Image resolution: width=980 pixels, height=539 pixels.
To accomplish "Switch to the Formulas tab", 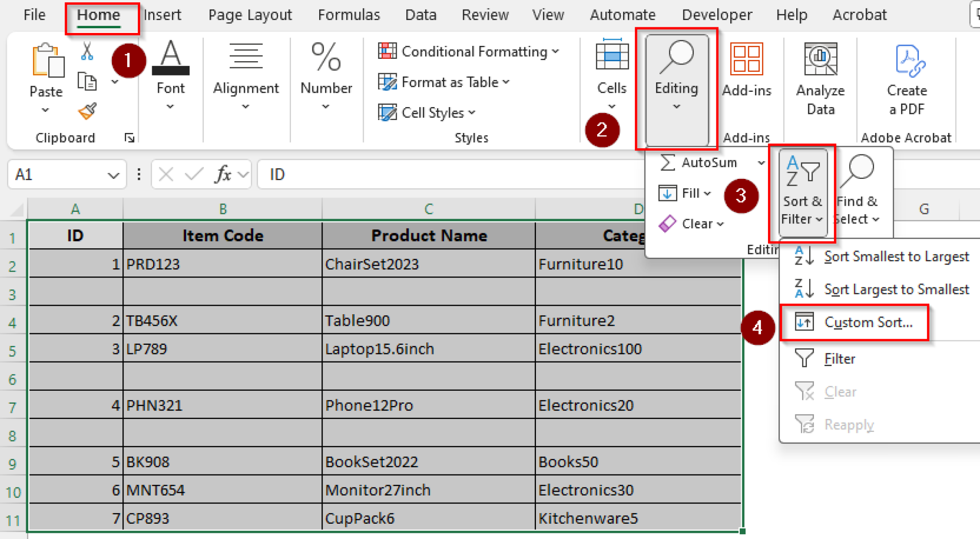I will tap(349, 14).
